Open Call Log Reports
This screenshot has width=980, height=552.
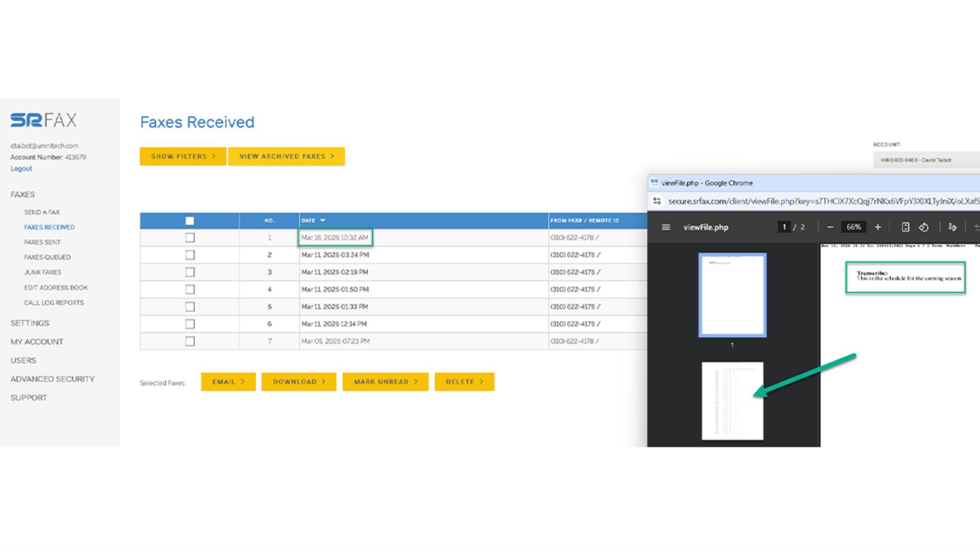point(54,302)
